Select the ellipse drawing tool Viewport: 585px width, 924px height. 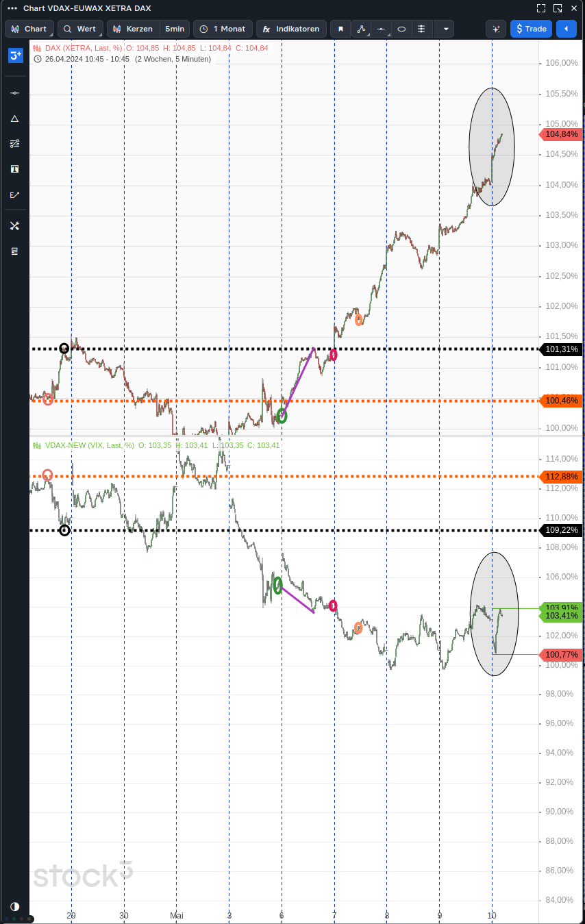tap(401, 29)
